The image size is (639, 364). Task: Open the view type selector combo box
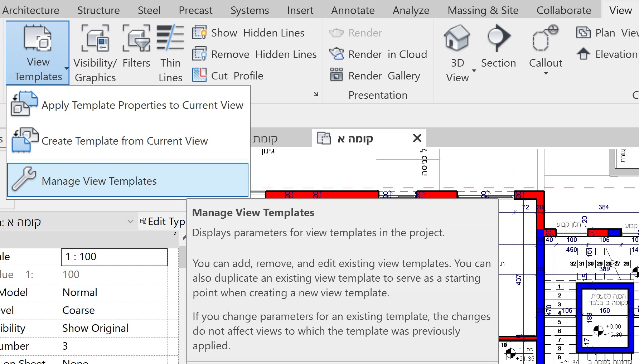(68, 222)
